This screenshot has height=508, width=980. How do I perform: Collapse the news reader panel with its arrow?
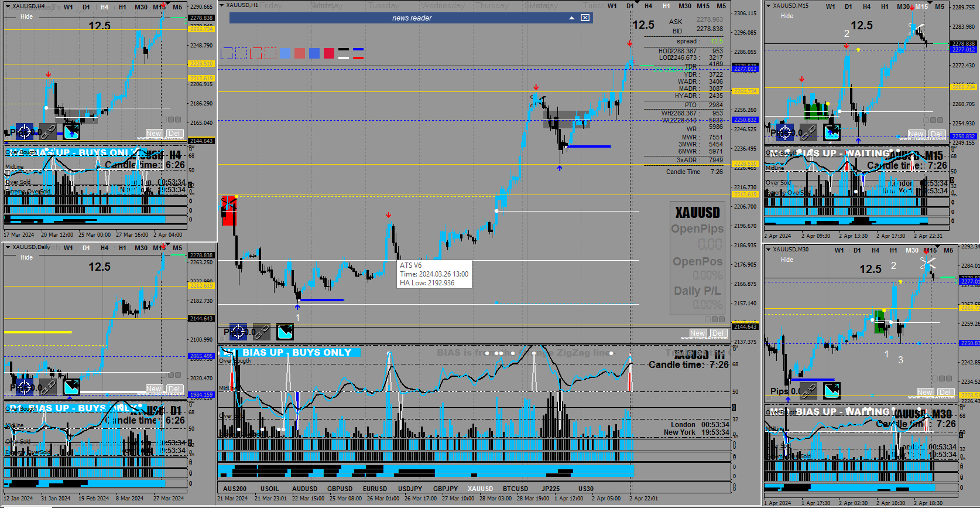click(572, 18)
